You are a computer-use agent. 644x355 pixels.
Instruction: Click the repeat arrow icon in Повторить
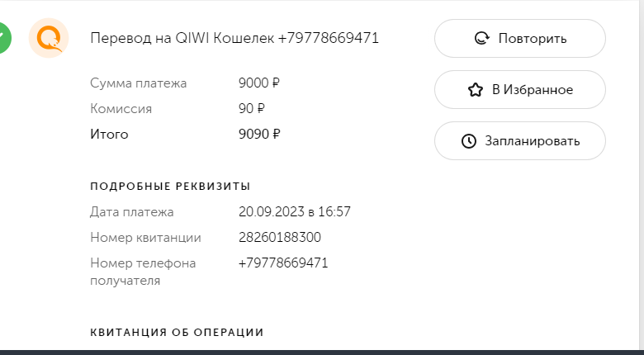(482, 38)
